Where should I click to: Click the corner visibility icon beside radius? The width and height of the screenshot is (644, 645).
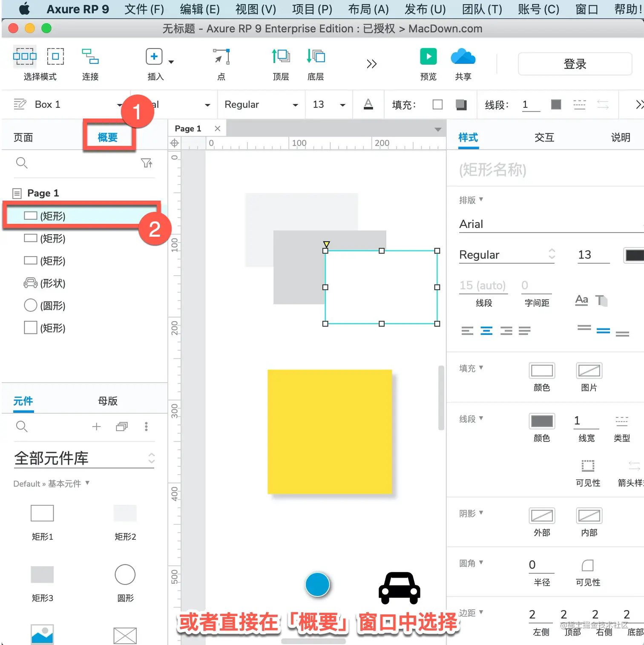click(x=588, y=566)
